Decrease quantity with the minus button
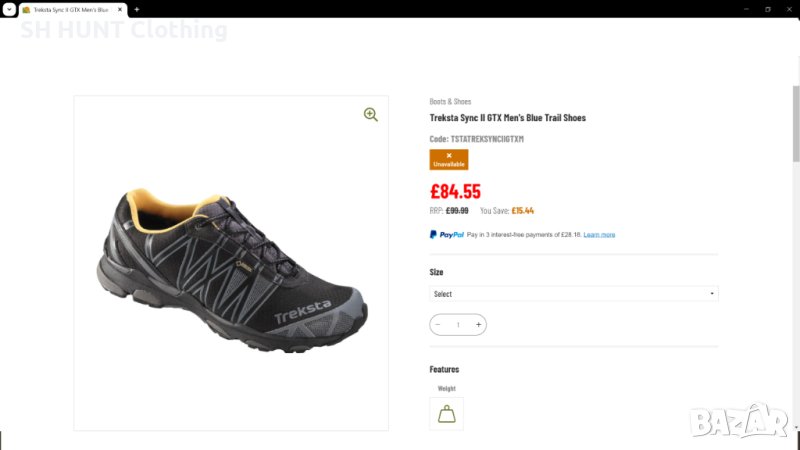This screenshot has width=800, height=450. [438, 324]
